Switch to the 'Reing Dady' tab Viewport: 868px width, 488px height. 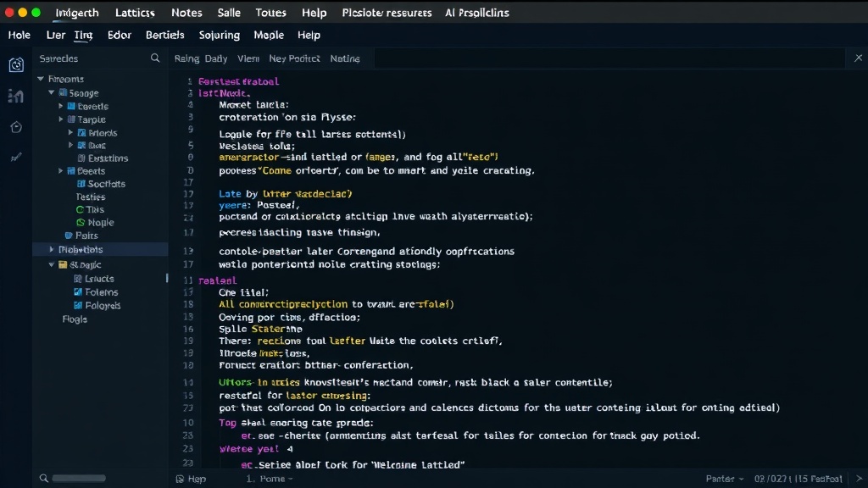[x=200, y=58]
